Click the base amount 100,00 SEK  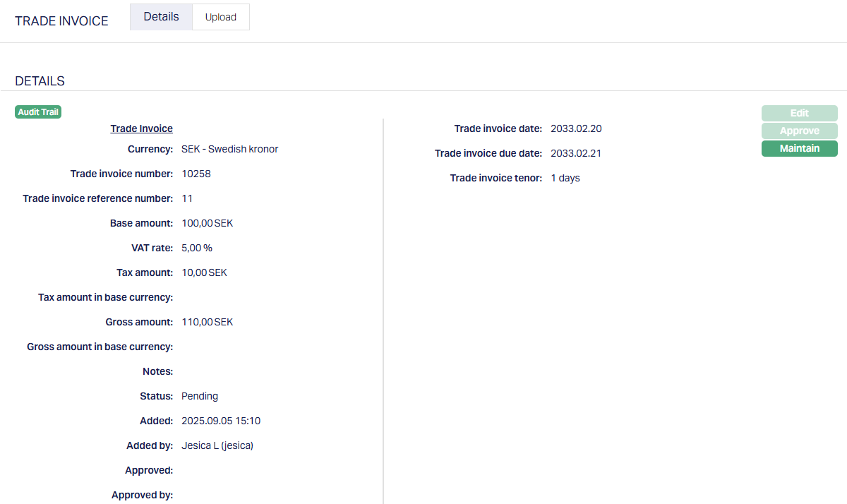click(x=207, y=223)
